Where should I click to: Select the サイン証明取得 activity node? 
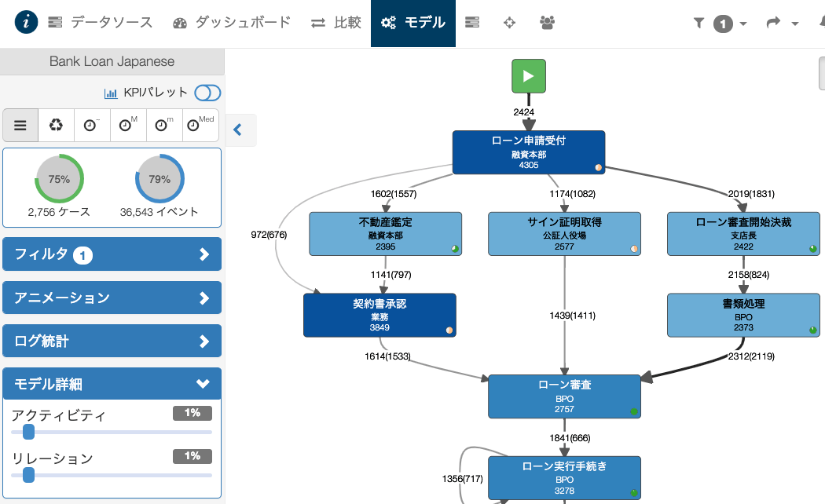(565, 234)
